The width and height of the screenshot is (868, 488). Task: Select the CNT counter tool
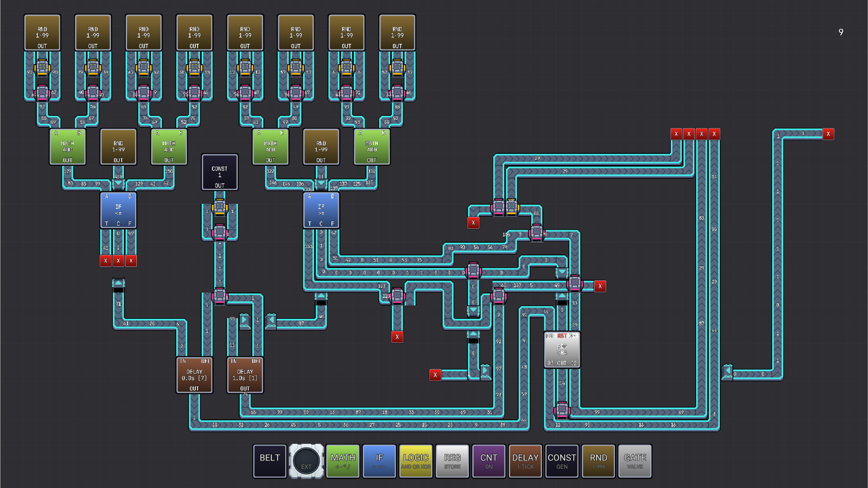(x=489, y=461)
